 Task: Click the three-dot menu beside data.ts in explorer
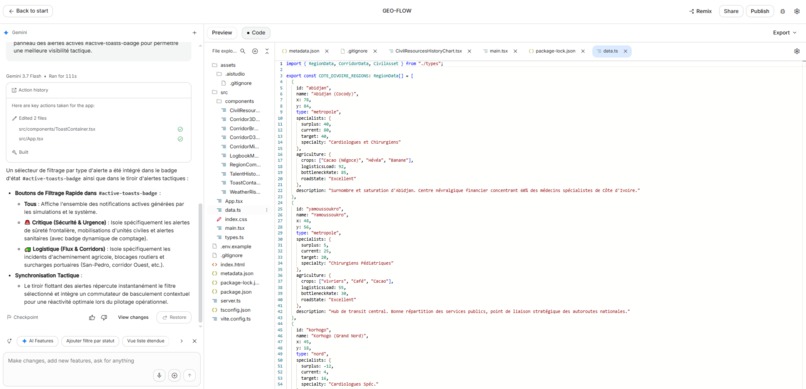point(266,210)
